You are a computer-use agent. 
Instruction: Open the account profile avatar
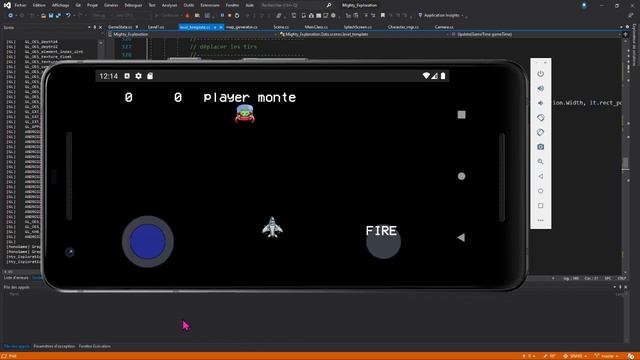pos(584,5)
